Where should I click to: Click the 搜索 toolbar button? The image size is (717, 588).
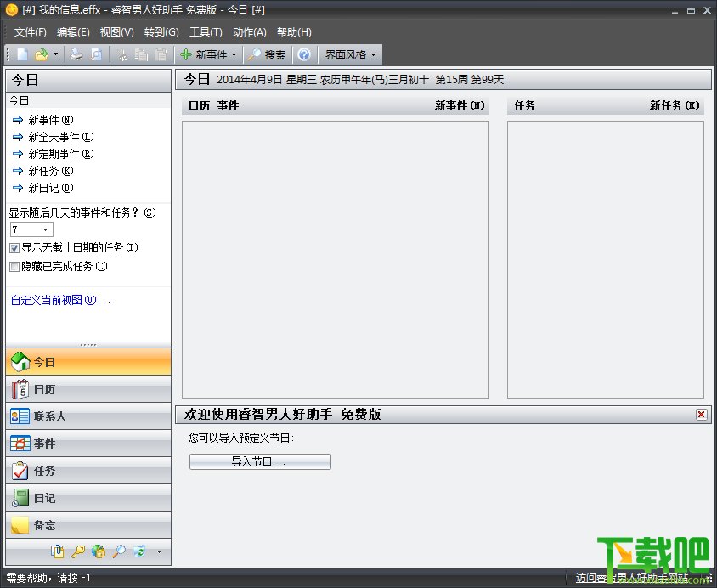267,55
